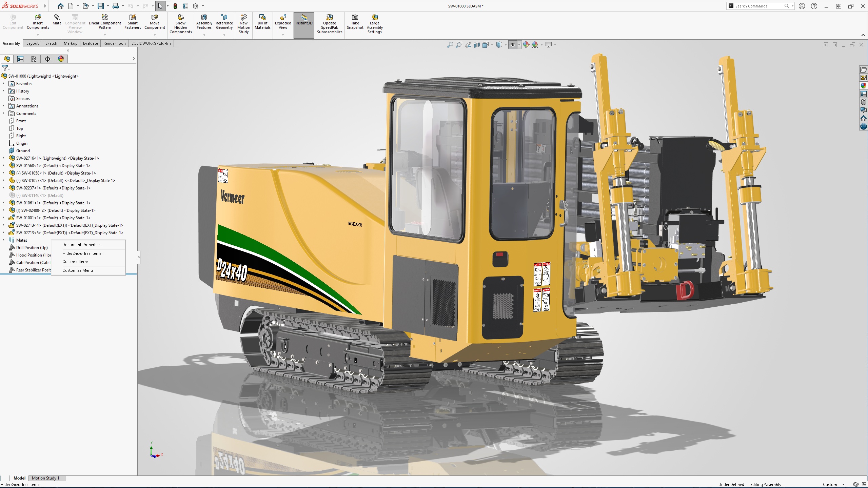Toggle the rebuild traffic light icon
868x488 pixels.
pyautogui.click(x=175, y=6)
